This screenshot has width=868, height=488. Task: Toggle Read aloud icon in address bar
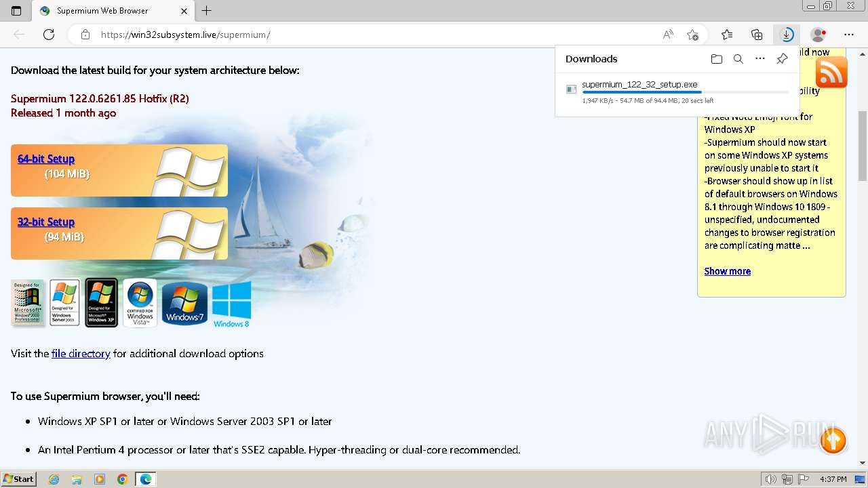tap(668, 35)
